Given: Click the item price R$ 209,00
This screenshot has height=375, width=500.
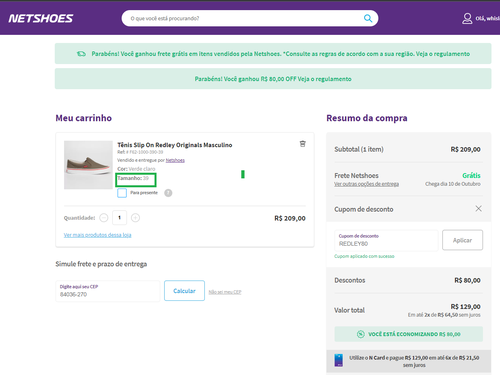Looking at the screenshot, I should pos(290,218).
